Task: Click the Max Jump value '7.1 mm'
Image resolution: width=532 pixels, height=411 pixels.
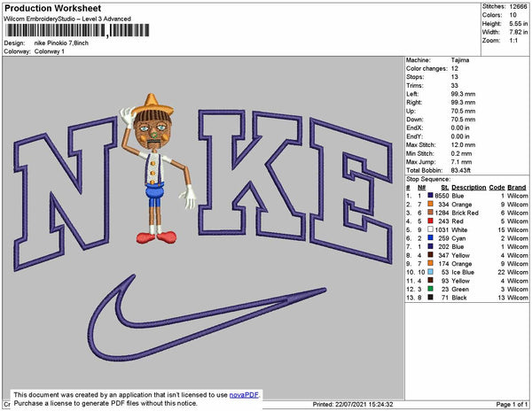Action: tap(461, 162)
